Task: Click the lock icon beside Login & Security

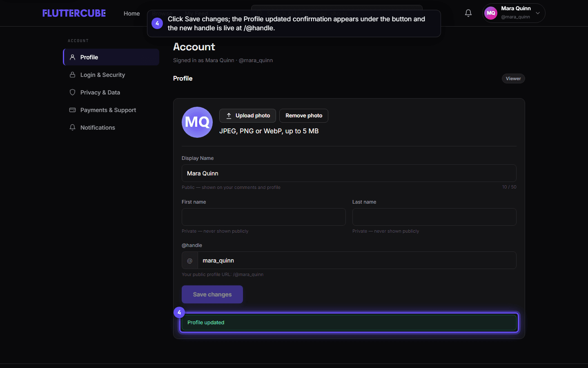Action: click(72, 75)
